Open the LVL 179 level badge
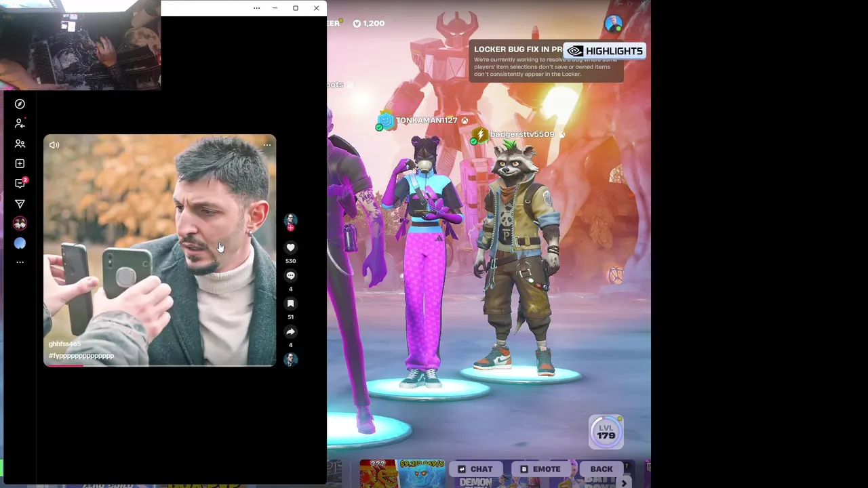Image resolution: width=868 pixels, height=488 pixels. [x=606, y=432]
